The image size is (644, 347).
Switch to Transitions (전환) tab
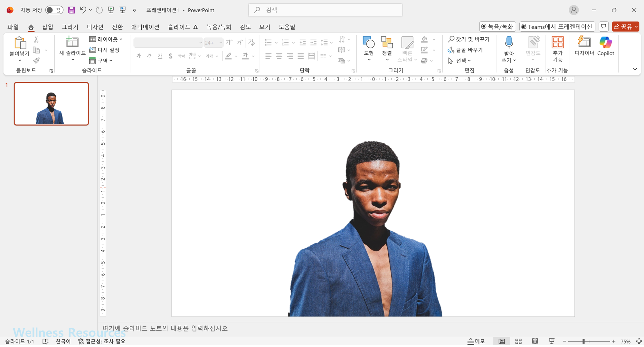coord(117,27)
